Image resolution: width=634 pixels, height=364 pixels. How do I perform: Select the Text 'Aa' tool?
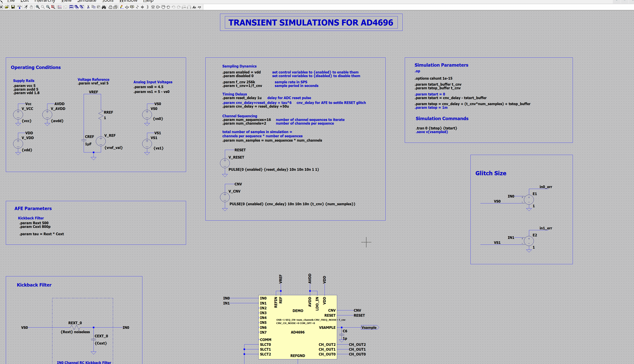pos(194,7)
